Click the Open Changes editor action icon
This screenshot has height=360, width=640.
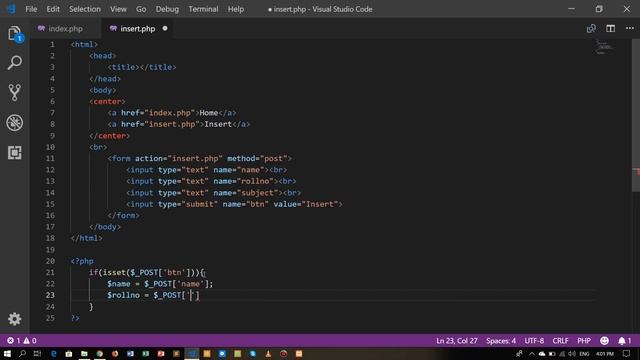click(591, 29)
